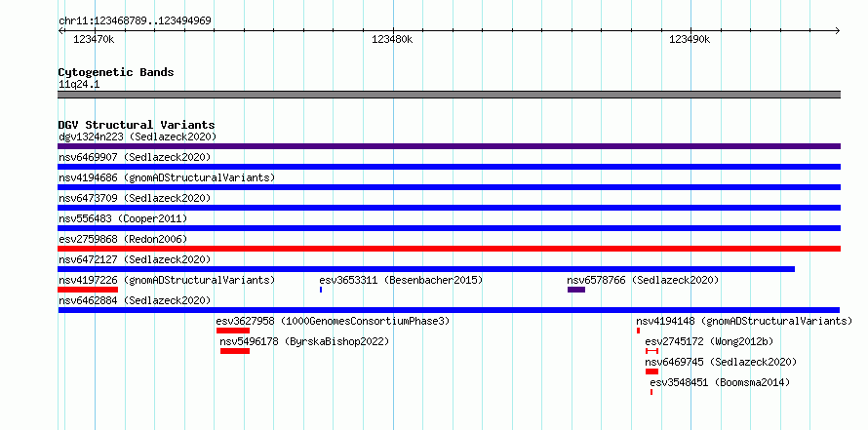Open the nsv6469907 (Sedlazeck2020) label
This screenshot has height=430, width=868.
(135, 157)
